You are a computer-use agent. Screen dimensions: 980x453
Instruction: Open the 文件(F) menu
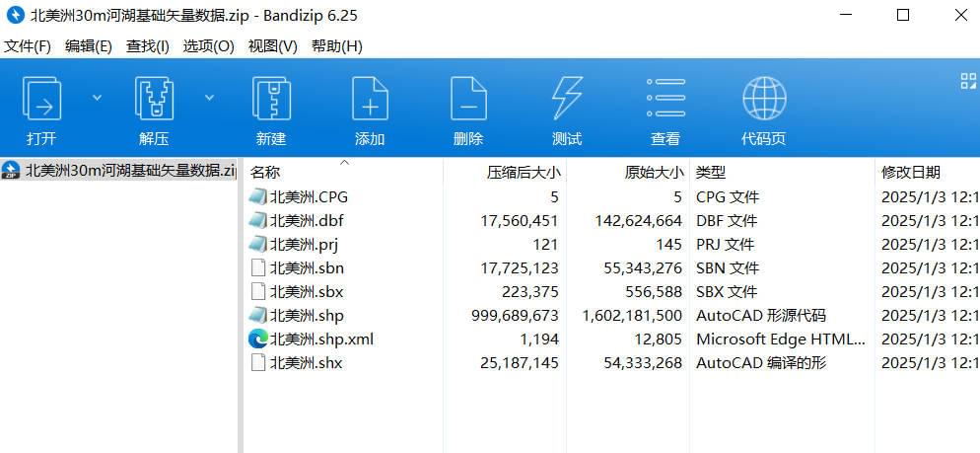pos(28,46)
